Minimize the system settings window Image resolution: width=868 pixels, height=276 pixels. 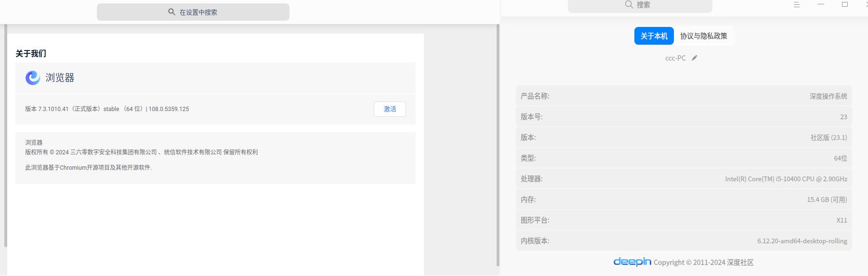821,4
